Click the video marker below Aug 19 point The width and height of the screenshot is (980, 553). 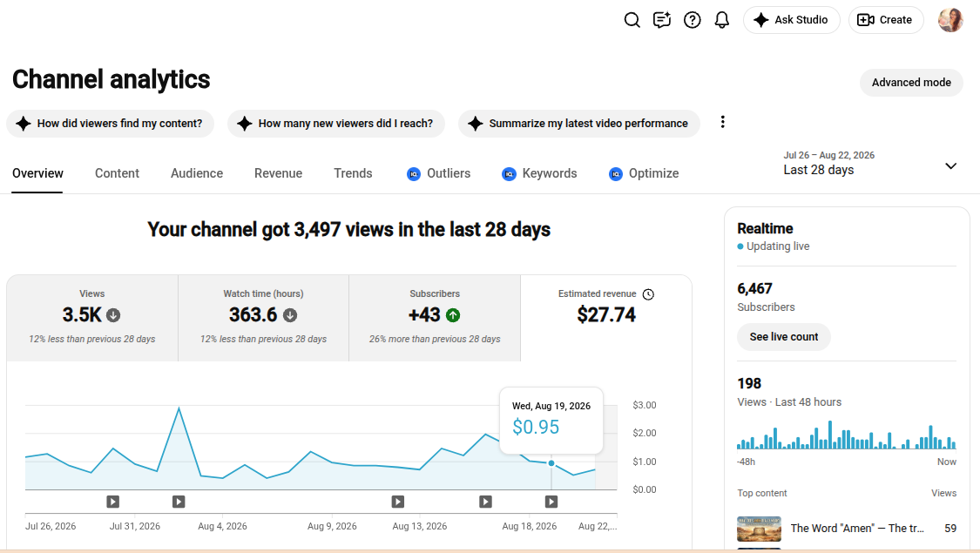(x=551, y=502)
